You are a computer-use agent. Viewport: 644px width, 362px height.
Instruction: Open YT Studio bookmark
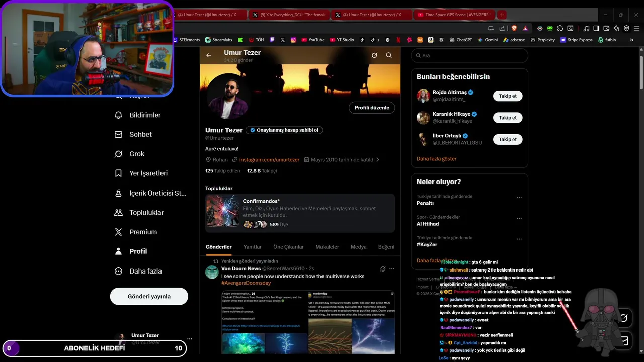tap(342, 40)
